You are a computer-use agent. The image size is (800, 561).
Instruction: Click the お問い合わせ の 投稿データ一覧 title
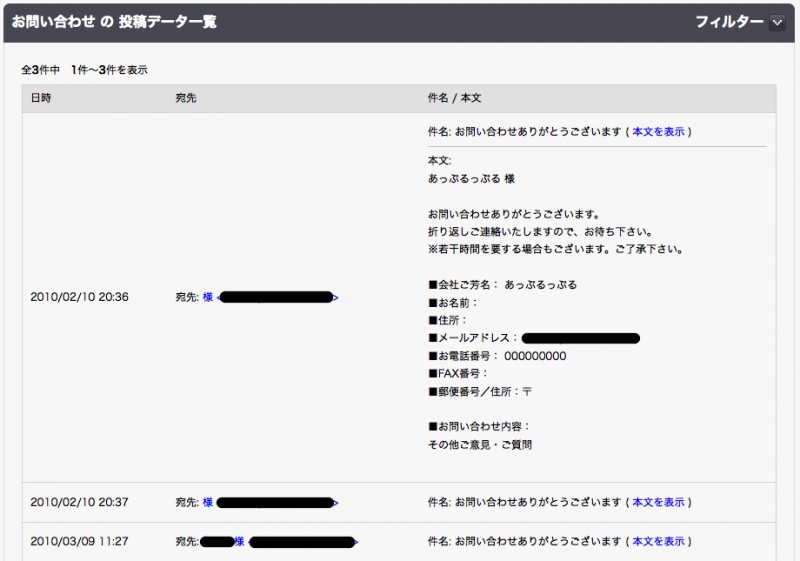(113, 22)
